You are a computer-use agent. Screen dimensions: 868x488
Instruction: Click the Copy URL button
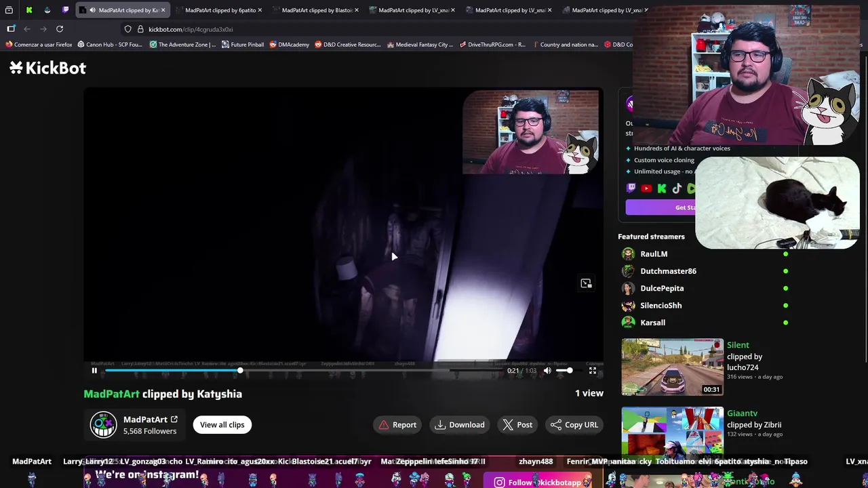click(x=574, y=425)
